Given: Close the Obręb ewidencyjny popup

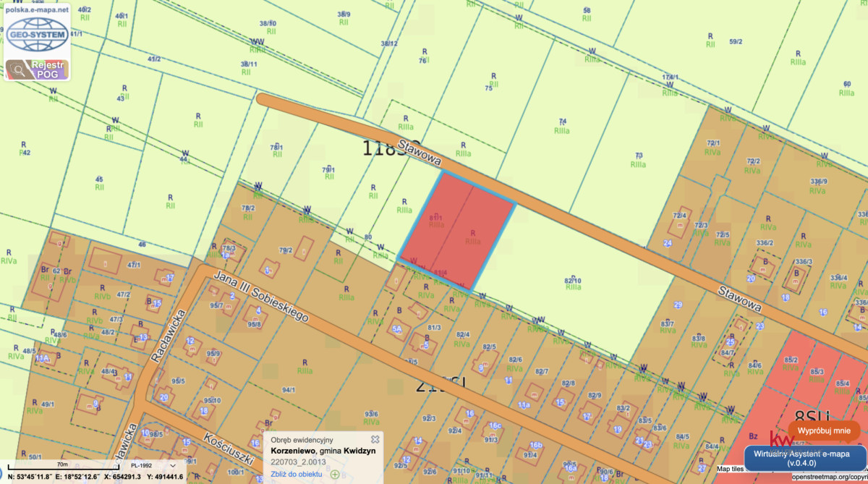Looking at the screenshot, I should pos(375,438).
